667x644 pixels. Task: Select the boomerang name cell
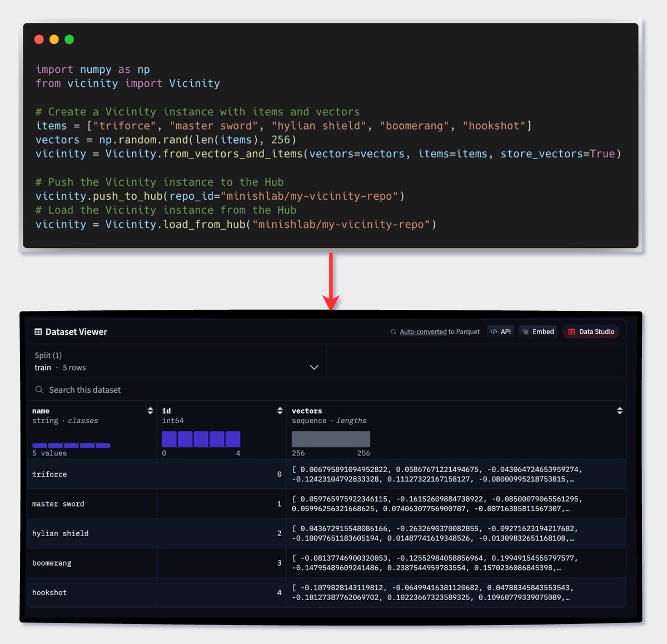click(92, 563)
